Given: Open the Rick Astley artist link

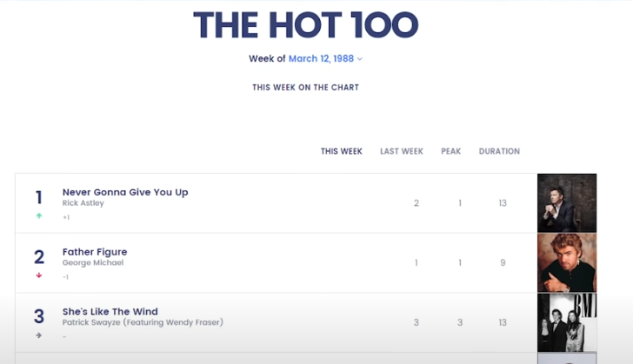Looking at the screenshot, I should (83, 203).
